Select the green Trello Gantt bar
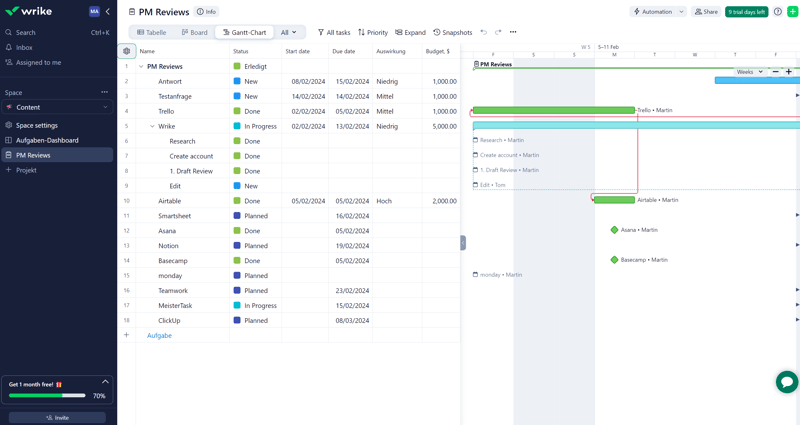800x425 pixels. pos(554,110)
